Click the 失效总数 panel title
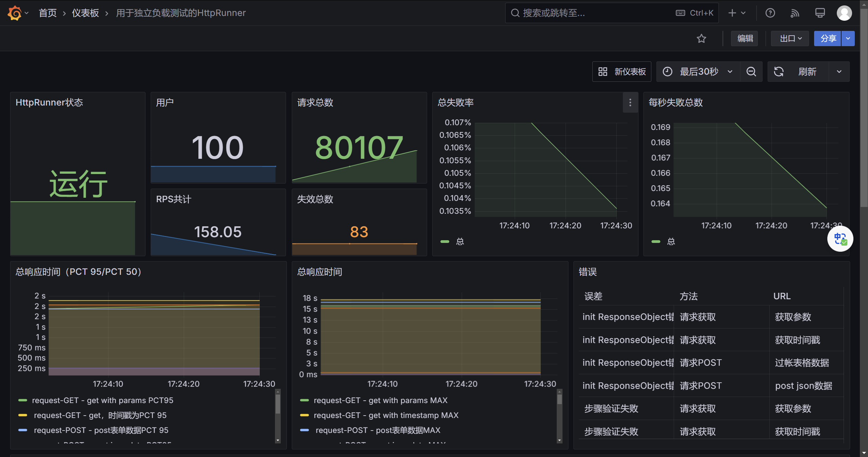 (x=315, y=199)
